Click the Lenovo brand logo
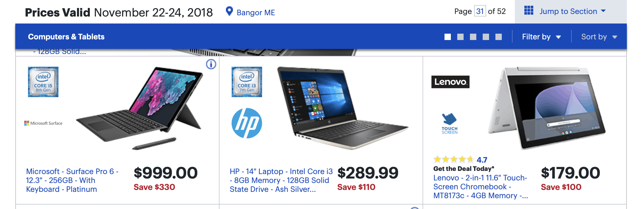The image size is (644, 209). pos(450,82)
